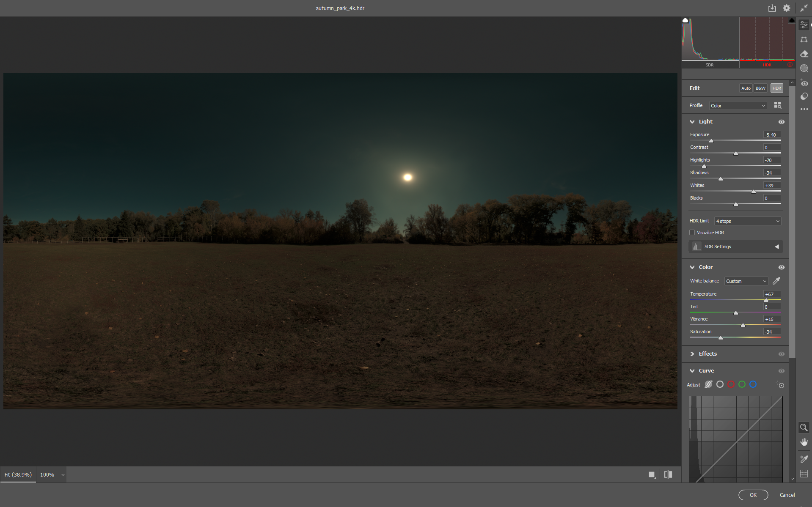Select the Crop and Geometry tool icon
The height and width of the screenshot is (507, 812).
click(x=804, y=39)
